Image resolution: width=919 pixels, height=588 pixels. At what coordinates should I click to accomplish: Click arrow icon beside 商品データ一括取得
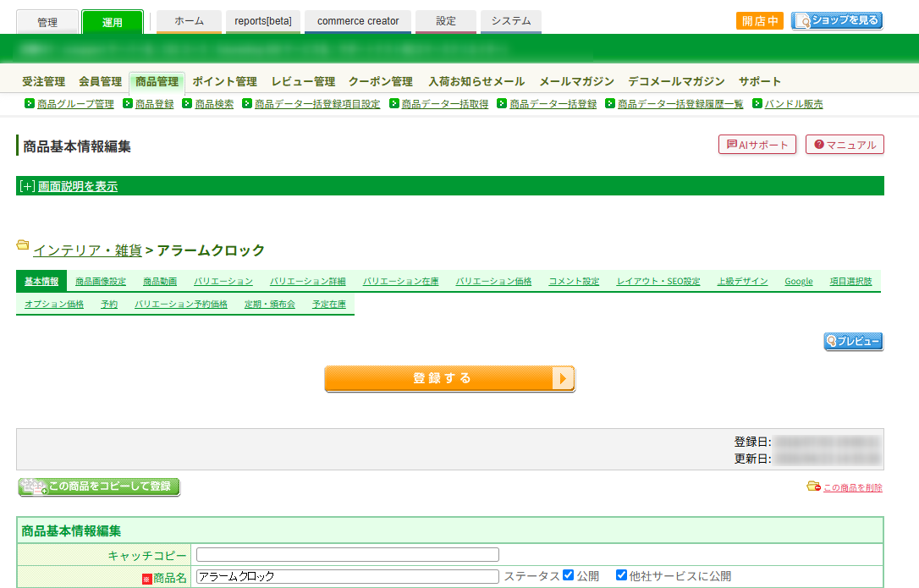pyautogui.click(x=393, y=103)
